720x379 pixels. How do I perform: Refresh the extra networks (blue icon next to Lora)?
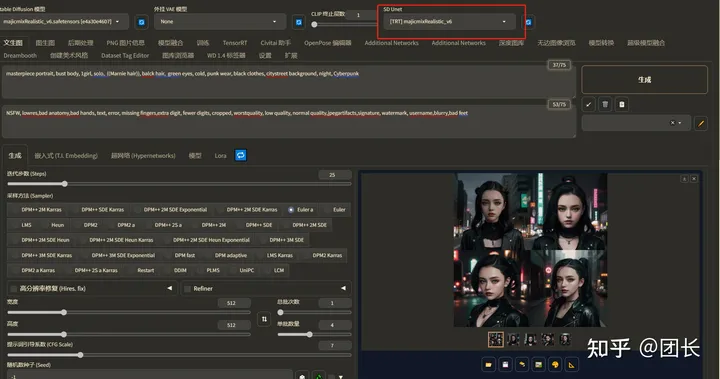(241, 155)
